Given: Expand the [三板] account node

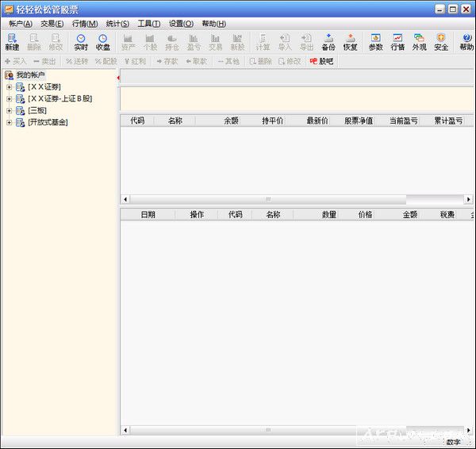Looking at the screenshot, I should coord(10,110).
